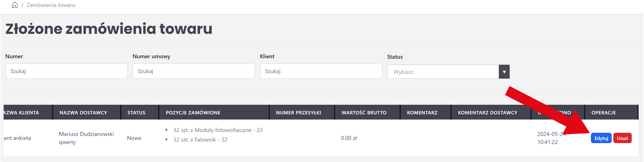Focus the Numer search field

[66, 71]
